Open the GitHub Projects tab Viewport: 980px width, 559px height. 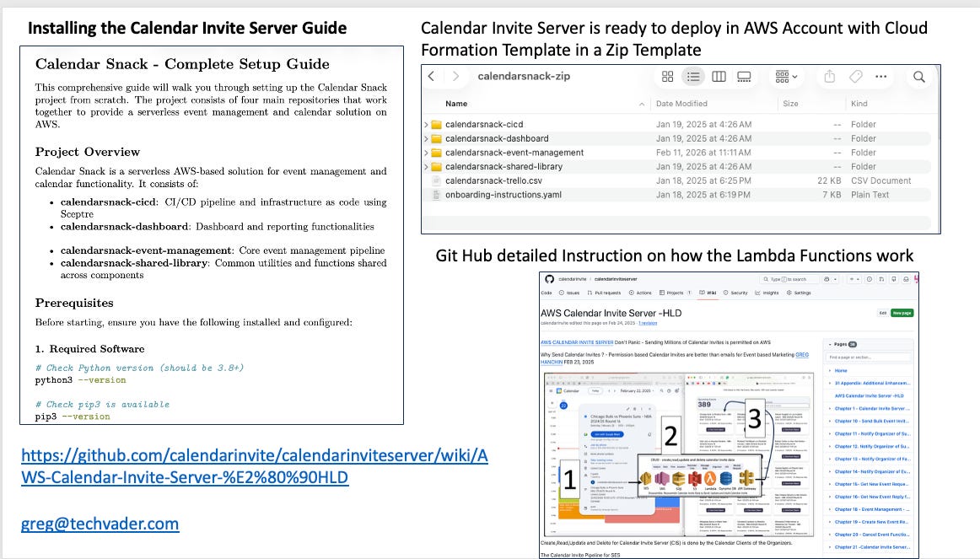675,293
